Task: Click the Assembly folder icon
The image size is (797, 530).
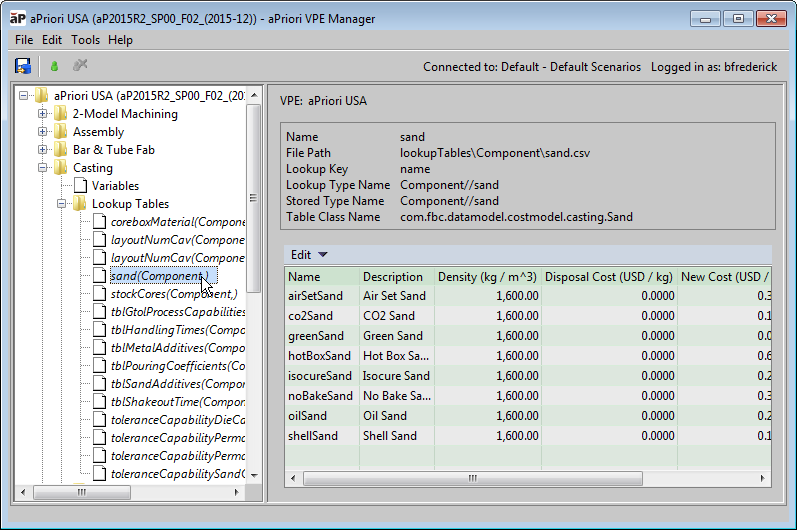Action: (61, 132)
